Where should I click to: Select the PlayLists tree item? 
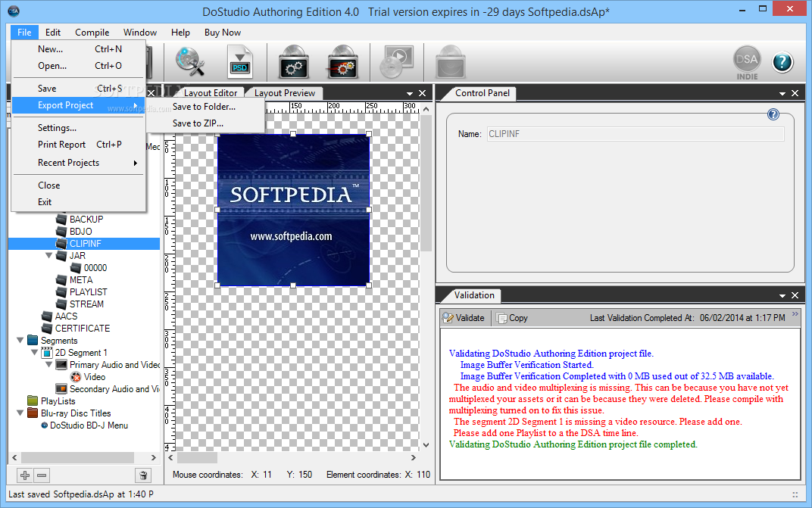pos(52,400)
